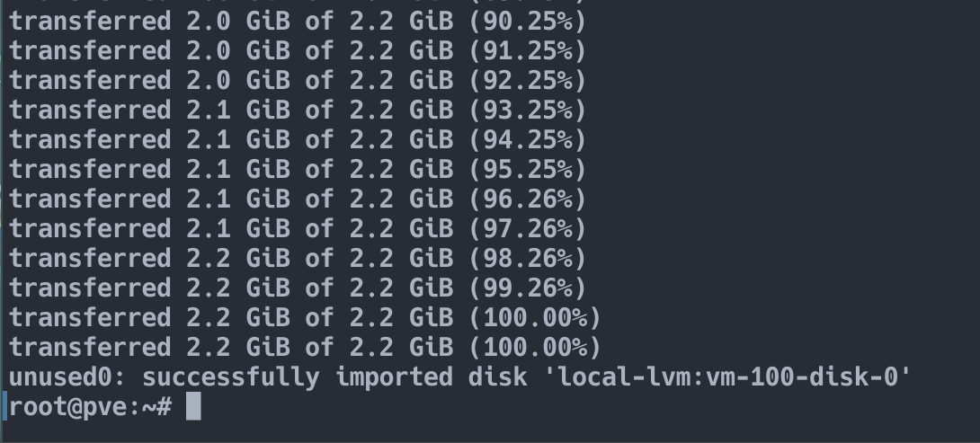The width and height of the screenshot is (980, 443).
Task: Click the word 'transferred' on the 93.25% line
Action: pos(90,110)
